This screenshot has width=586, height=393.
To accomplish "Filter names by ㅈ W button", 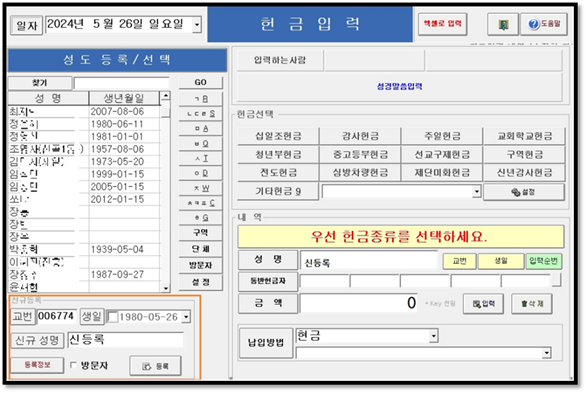I will pos(200,188).
